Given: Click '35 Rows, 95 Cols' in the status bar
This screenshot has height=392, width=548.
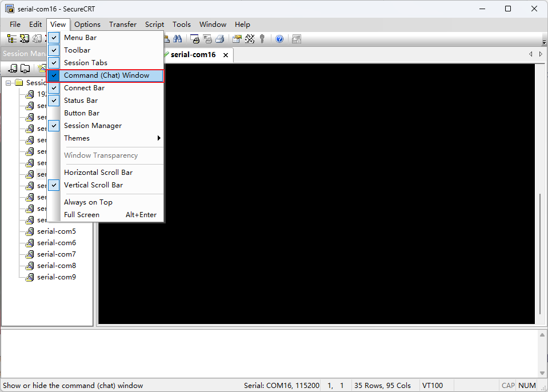Looking at the screenshot, I should coord(382,385).
